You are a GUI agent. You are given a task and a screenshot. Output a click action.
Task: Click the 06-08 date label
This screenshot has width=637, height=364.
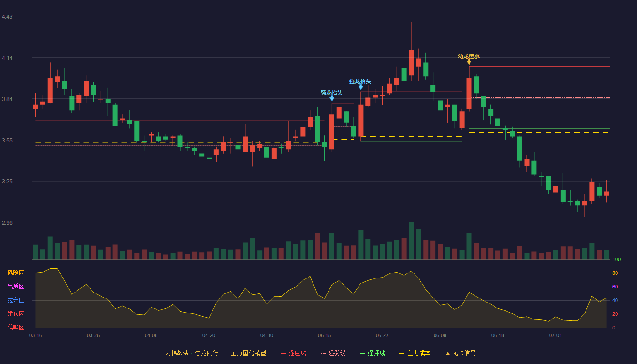click(x=440, y=335)
